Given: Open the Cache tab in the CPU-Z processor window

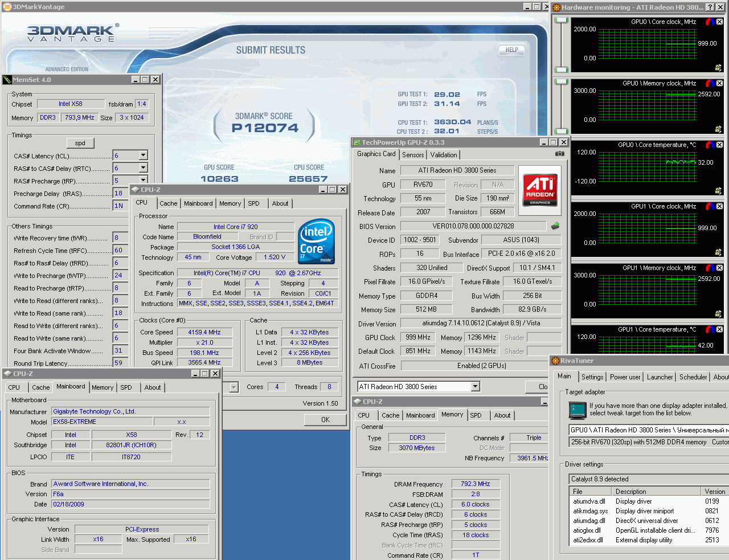Looking at the screenshot, I should click(169, 203).
